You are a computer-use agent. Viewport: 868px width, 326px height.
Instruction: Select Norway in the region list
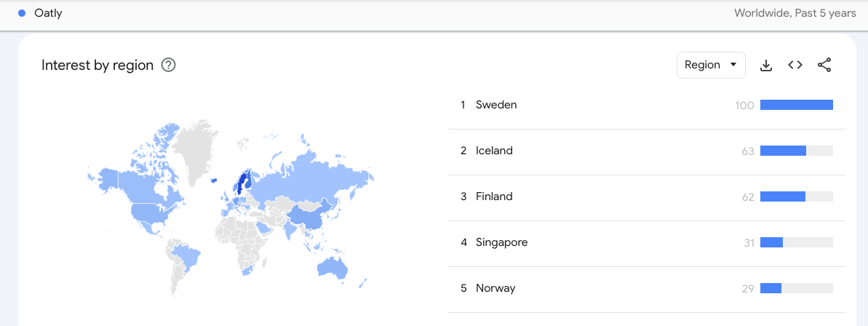pos(495,288)
